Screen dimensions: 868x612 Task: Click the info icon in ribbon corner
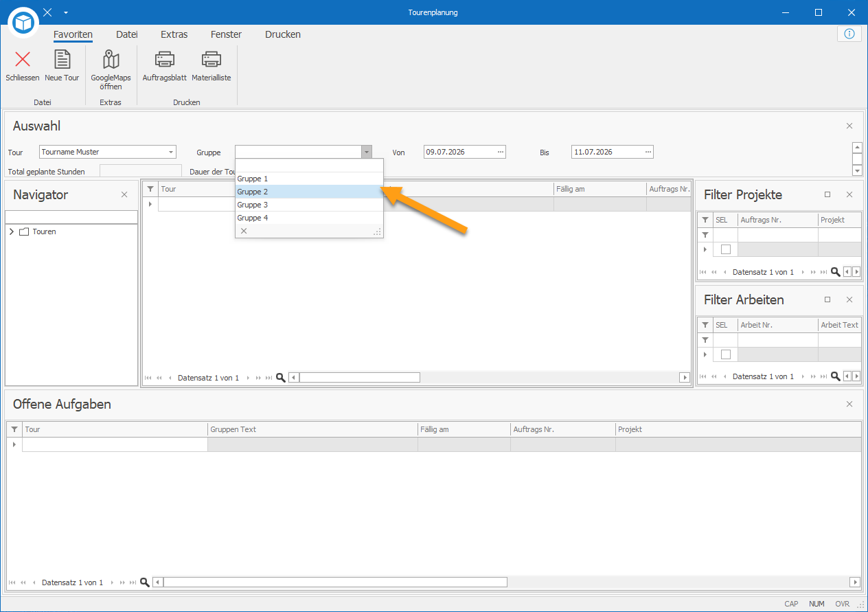[x=849, y=34]
